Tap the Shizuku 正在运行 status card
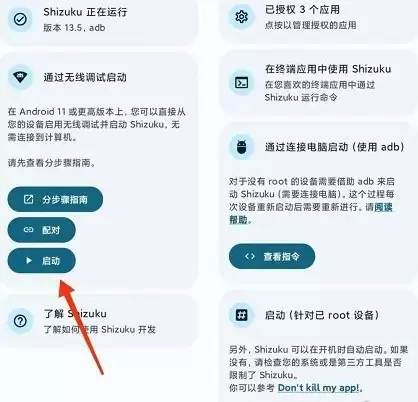The width and height of the screenshot is (418, 402). (x=98, y=20)
